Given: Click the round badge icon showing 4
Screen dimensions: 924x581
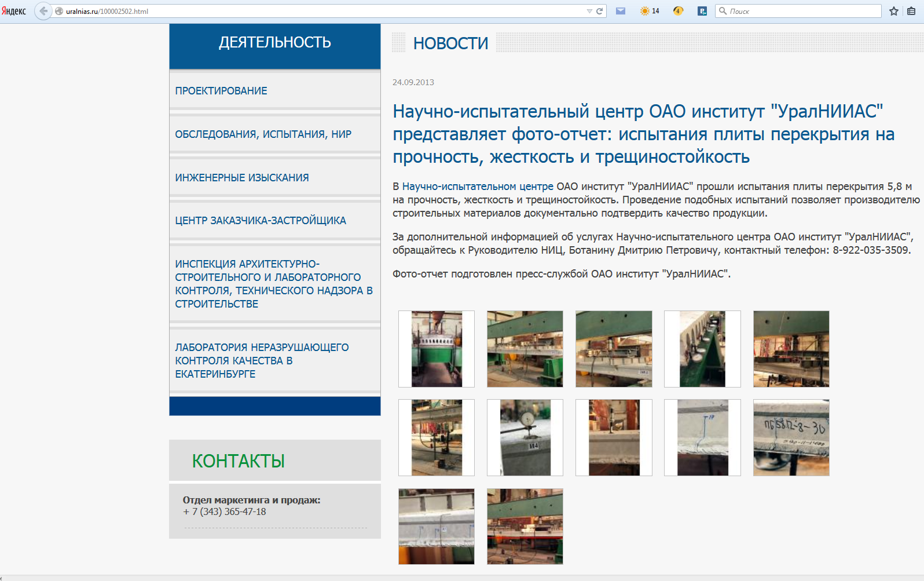Looking at the screenshot, I should 678,11.
